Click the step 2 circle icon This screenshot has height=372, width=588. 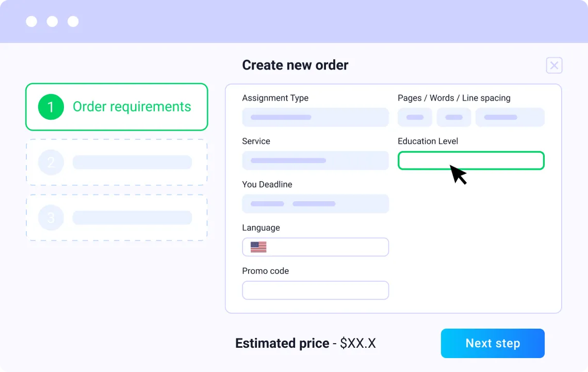point(51,163)
